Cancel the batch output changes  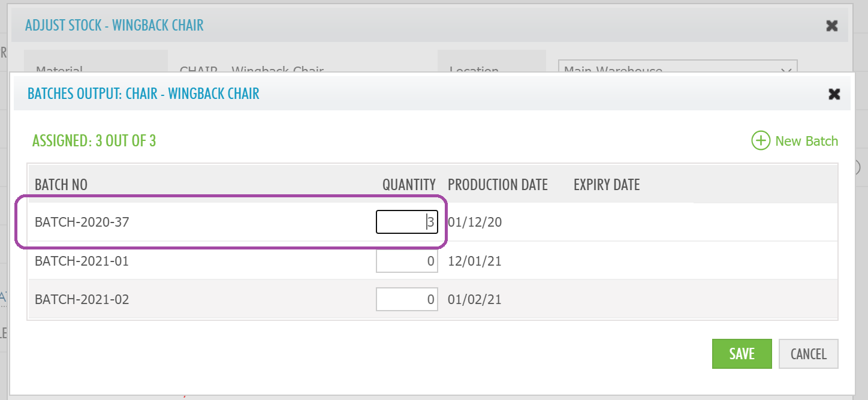click(808, 354)
